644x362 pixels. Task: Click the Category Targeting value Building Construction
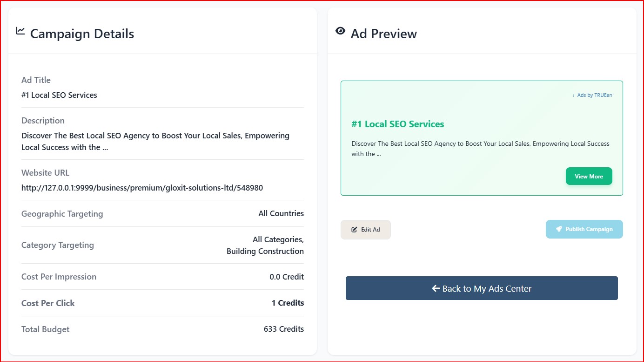[x=266, y=251]
